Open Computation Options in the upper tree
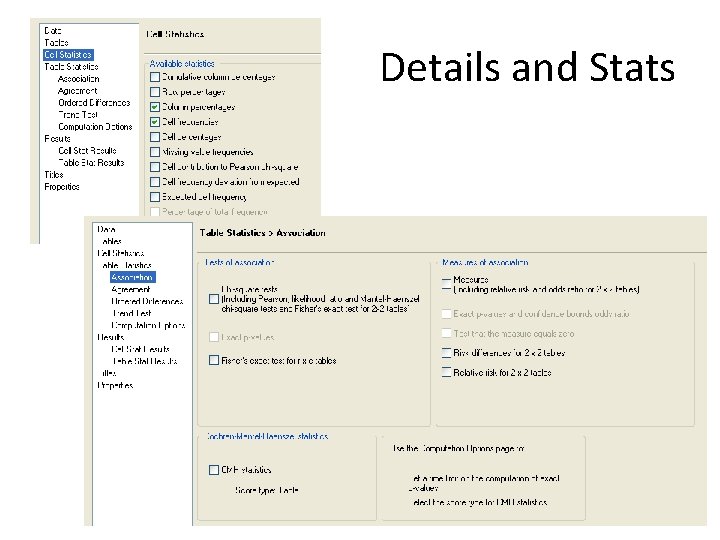The width and height of the screenshot is (720, 540). [x=95, y=126]
